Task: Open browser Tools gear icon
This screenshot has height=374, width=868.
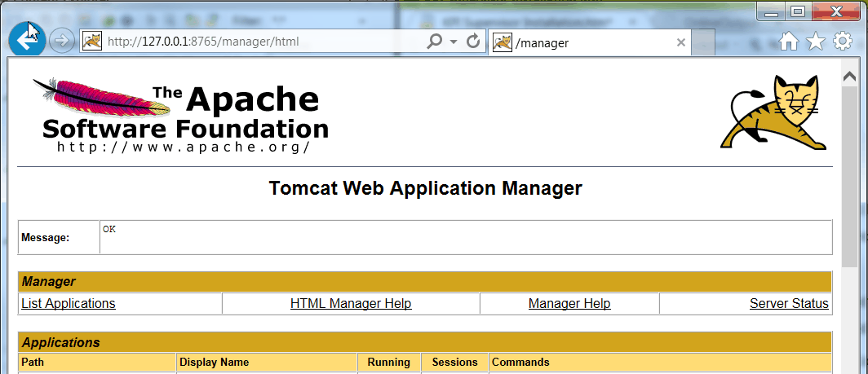Action: pyautogui.click(x=843, y=42)
